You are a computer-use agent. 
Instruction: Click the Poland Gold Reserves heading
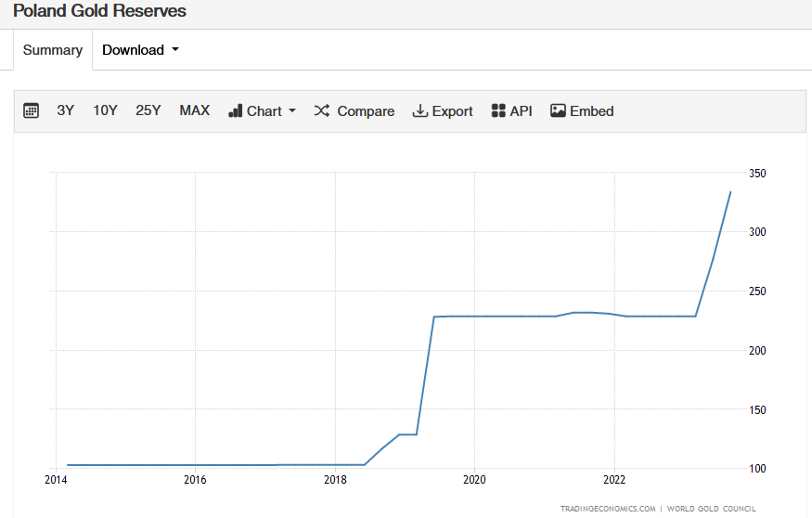tap(99, 11)
